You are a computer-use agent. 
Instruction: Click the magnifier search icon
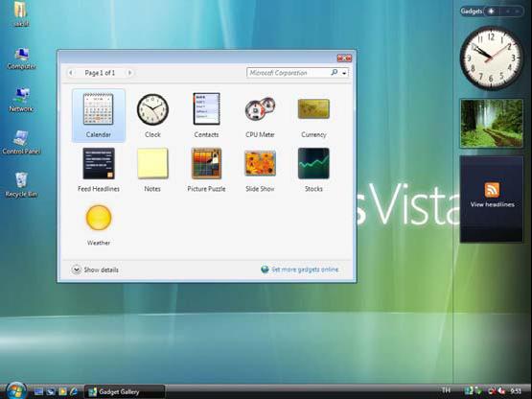pyautogui.click(x=335, y=72)
